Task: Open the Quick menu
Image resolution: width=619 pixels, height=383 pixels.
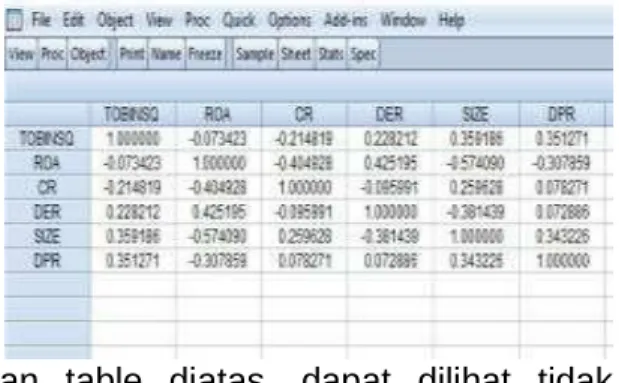Action: click(x=238, y=20)
